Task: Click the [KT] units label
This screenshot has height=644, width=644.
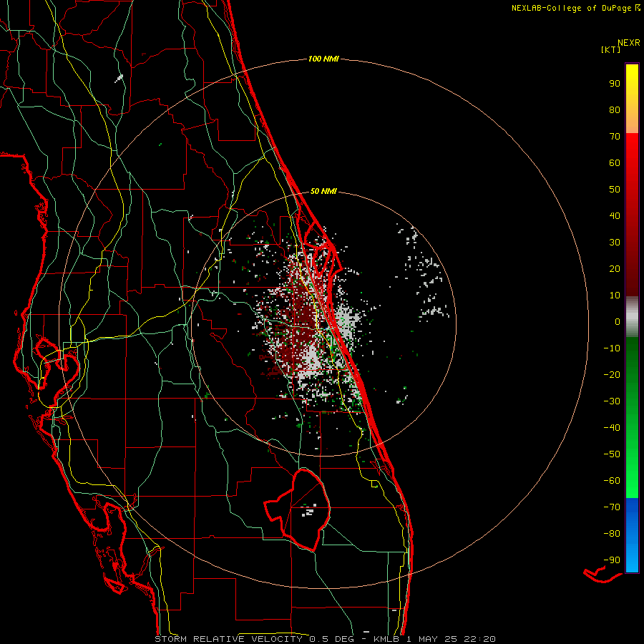Action: [611, 49]
